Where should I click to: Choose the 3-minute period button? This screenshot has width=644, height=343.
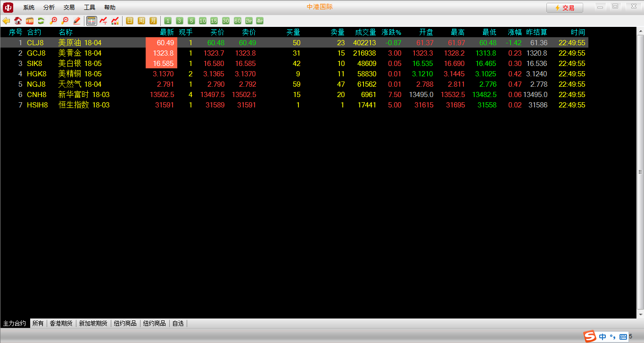pyautogui.click(x=180, y=21)
